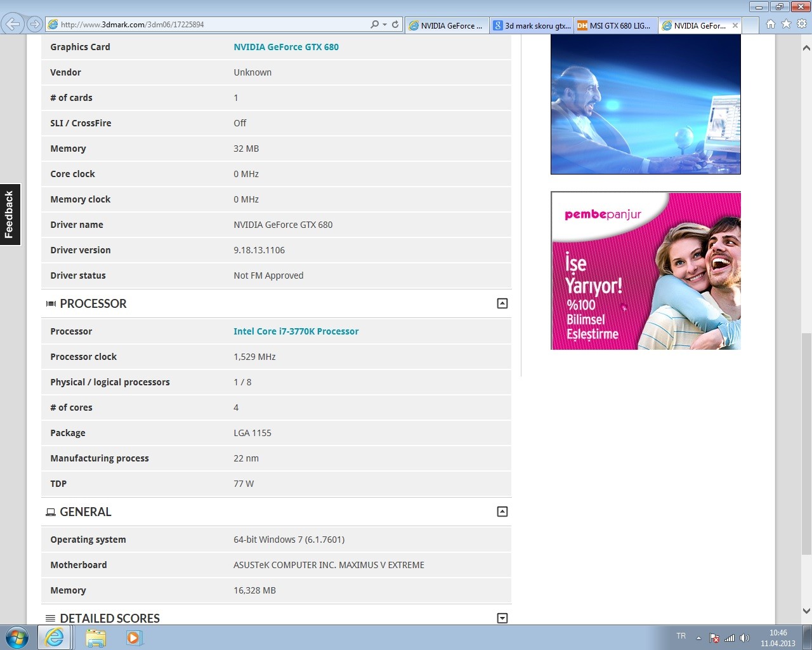This screenshot has height=650, width=812.
Task: Select the Driver name row value
Action: click(x=283, y=225)
